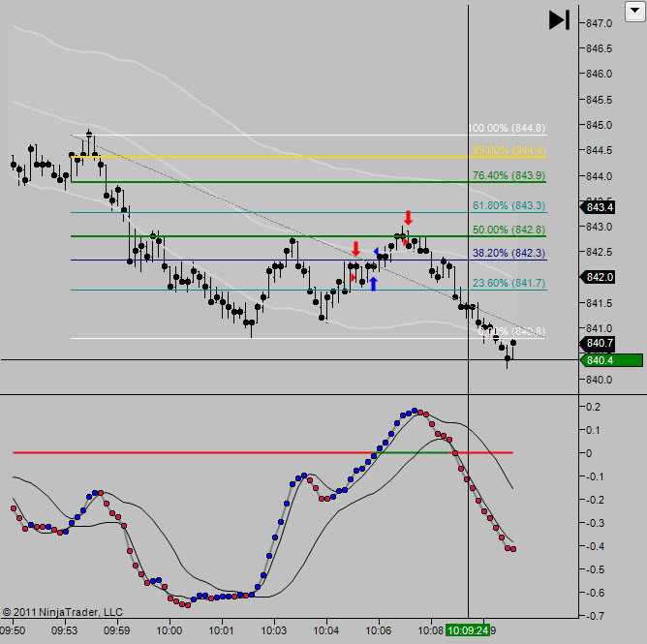
Task: Select the 100.00% (844.8) Fibonacci label
Action: pyautogui.click(x=508, y=128)
